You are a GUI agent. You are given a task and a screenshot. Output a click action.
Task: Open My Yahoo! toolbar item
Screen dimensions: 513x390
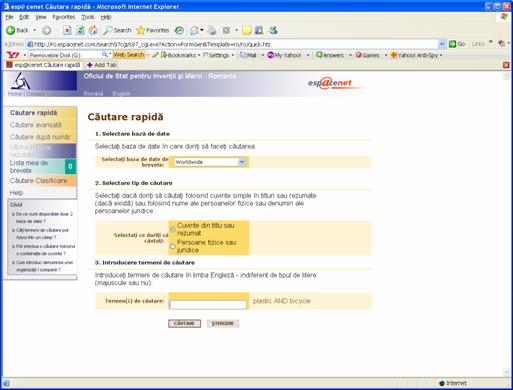284,55
